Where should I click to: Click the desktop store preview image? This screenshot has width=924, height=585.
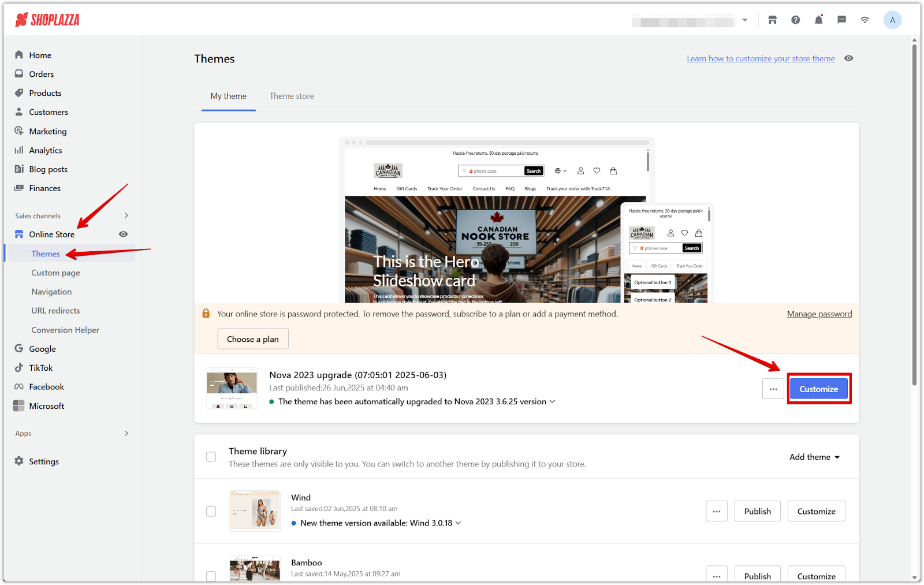pos(497,221)
